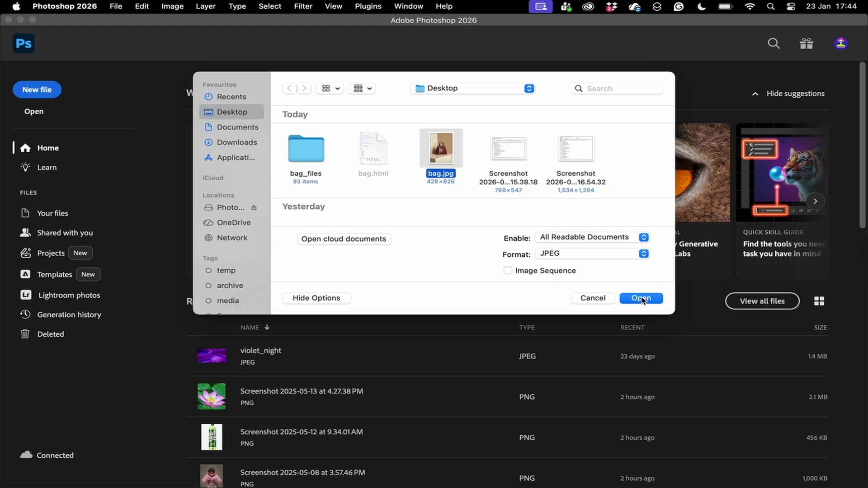Select the bag_files folder thumbnail
The height and width of the screenshot is (488, 868).
[306, 149]
